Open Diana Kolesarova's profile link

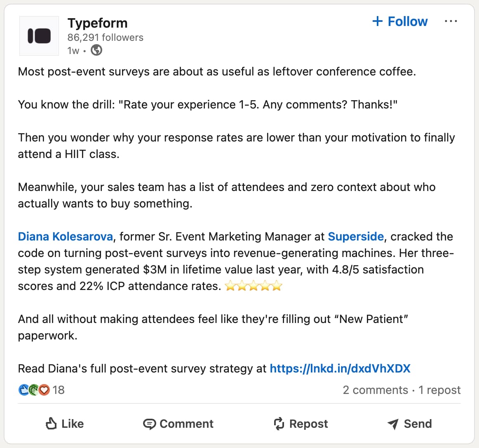click(x=65, y=236)
